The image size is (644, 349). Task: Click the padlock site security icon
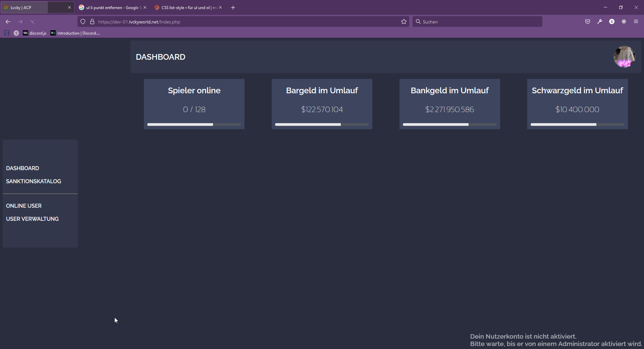(92, 22)
